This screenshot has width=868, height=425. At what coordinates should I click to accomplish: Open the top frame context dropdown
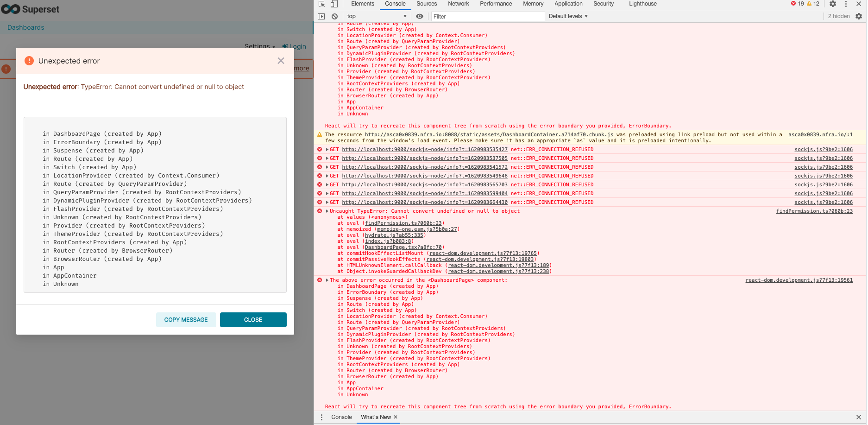pyautogui.click(x=376, y=16)
